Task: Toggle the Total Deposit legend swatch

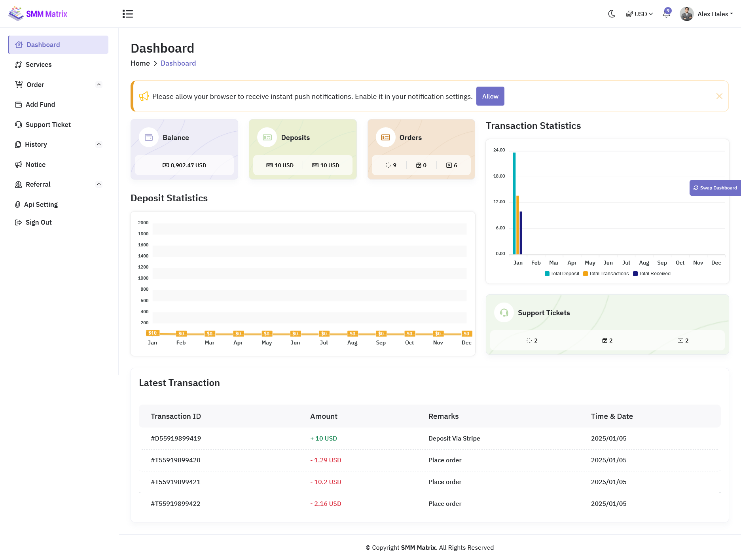Action: pos(547,274)
